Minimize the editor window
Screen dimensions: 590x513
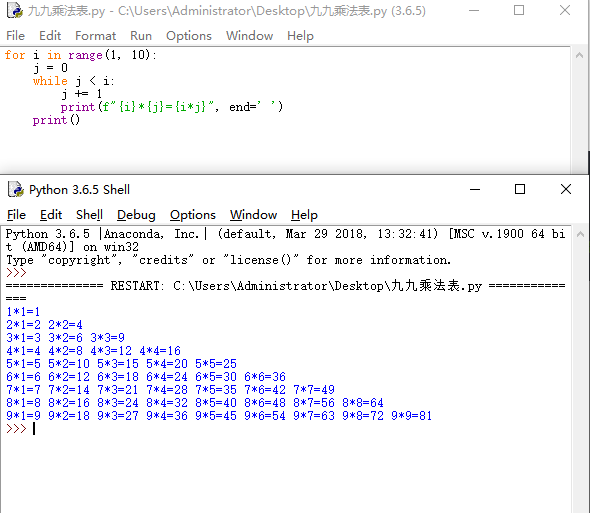(x=474, y=11)
